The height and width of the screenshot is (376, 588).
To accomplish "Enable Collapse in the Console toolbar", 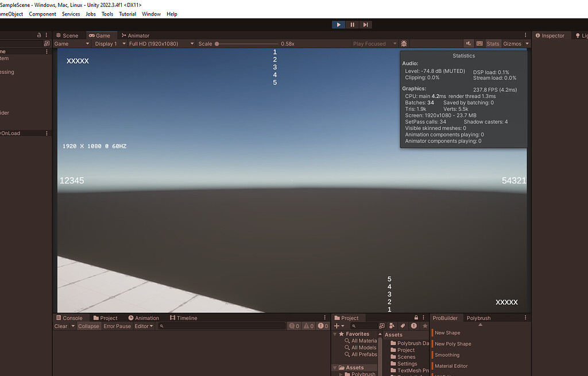I will [x=88, y=326].
